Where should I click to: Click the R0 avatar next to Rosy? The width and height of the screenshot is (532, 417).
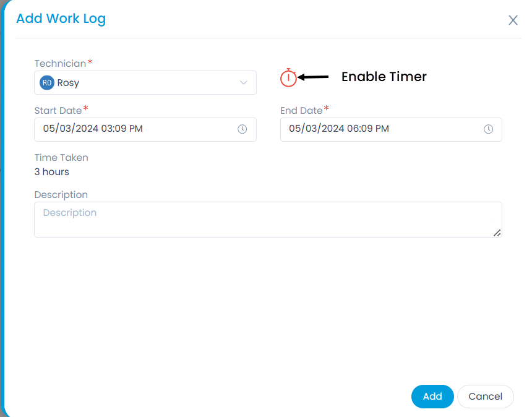[46, 83]
